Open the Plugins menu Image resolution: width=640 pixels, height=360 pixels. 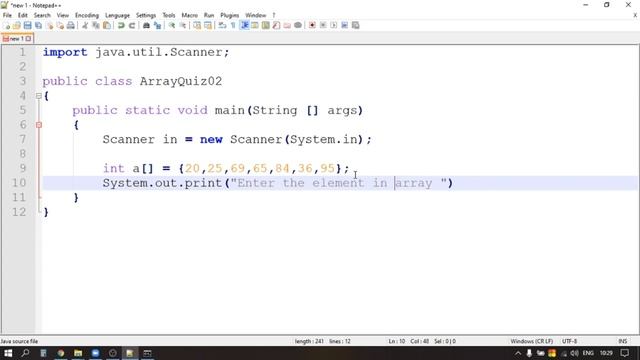tap(229, 15)
